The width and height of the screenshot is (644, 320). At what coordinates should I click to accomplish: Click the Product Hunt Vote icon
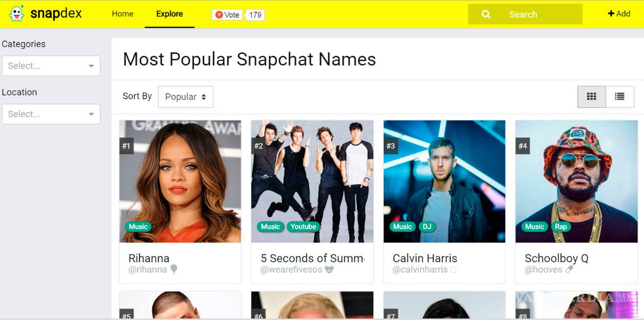(x=219, y=15)
